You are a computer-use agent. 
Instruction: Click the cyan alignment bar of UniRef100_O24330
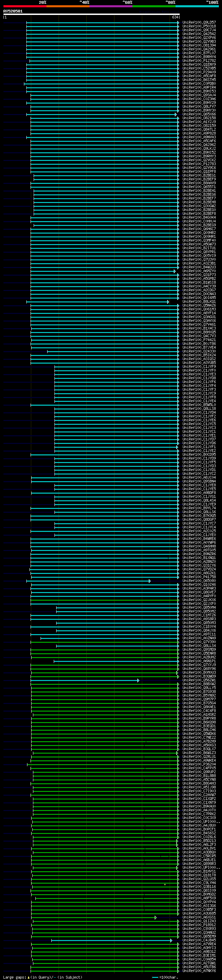[113, 351]
